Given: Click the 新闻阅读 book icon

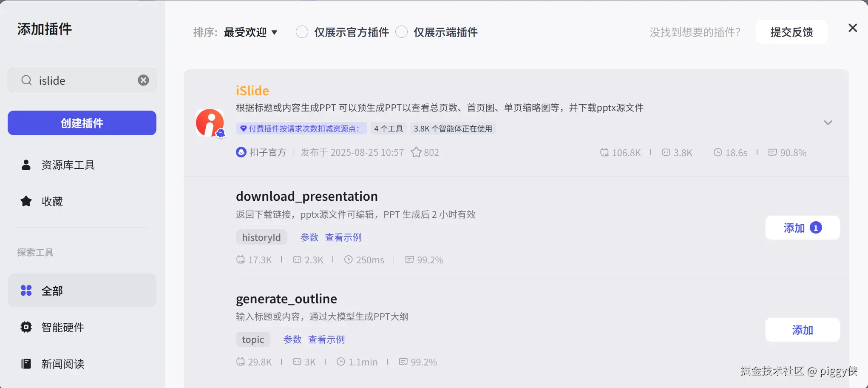Looking at the screenshot, I should [x=26, y=364].
